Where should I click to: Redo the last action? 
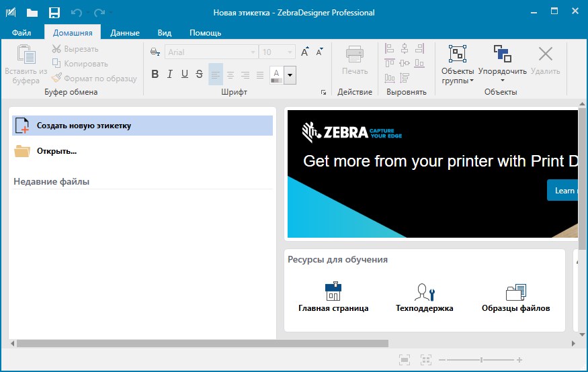pyautogui.click(x=99, y=13)
